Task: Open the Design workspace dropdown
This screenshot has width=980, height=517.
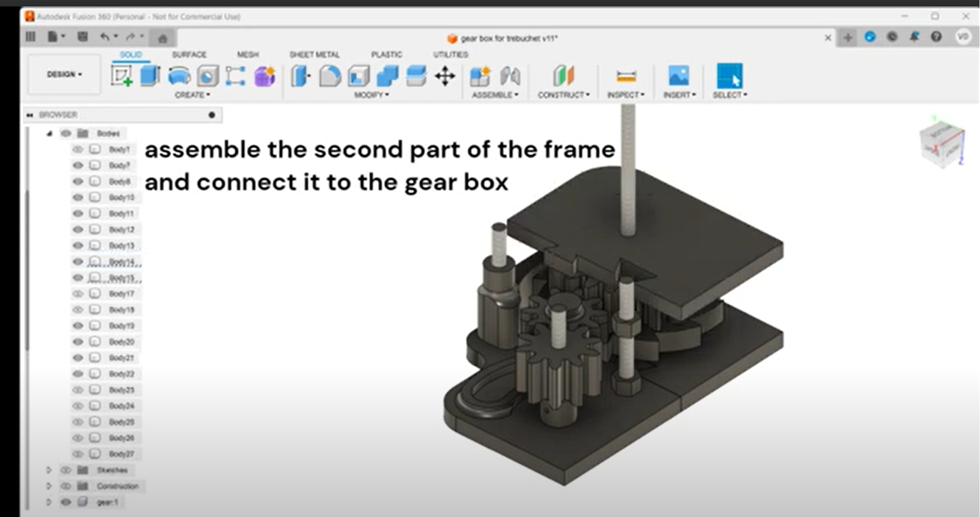Action: (x=63, y=75)
